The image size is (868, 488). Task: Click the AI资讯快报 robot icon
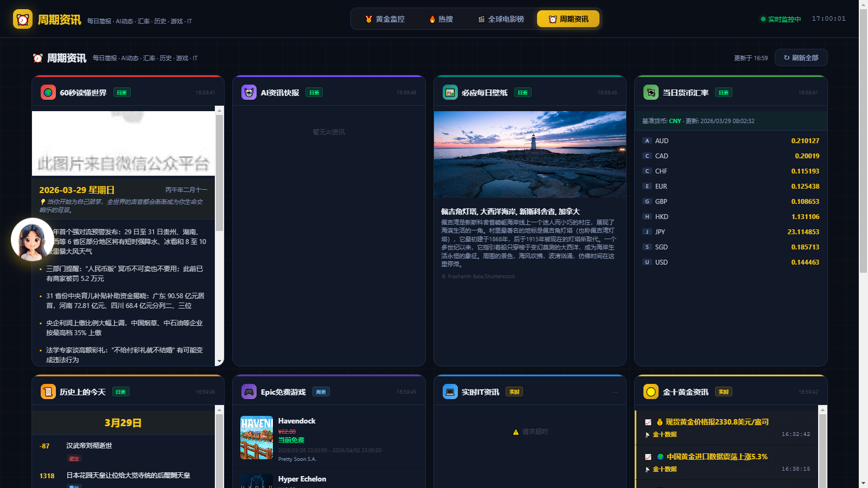(249, 92)
